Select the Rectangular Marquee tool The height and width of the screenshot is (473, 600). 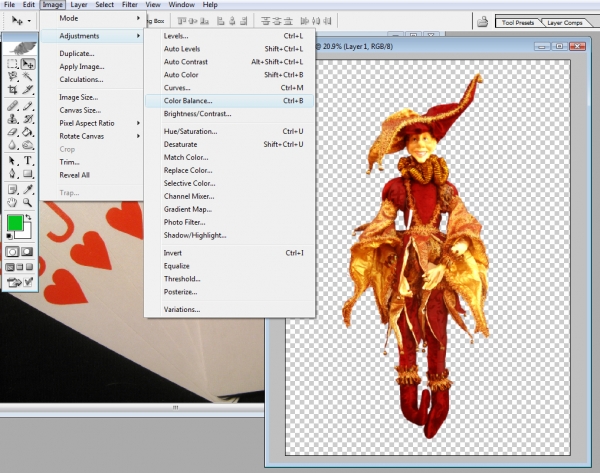13,64
